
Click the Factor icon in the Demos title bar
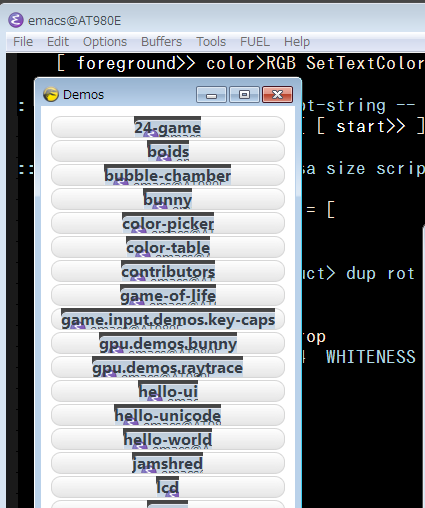(x=51, y=95)
